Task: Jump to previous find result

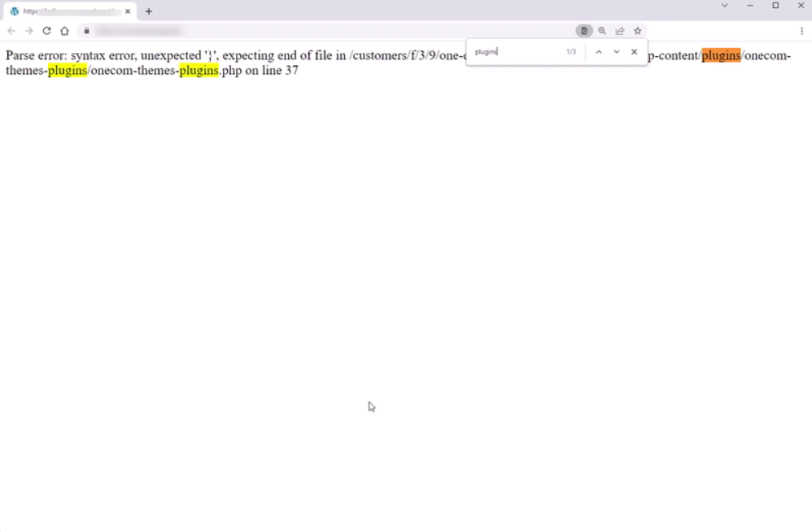Action: coord(599,52)
